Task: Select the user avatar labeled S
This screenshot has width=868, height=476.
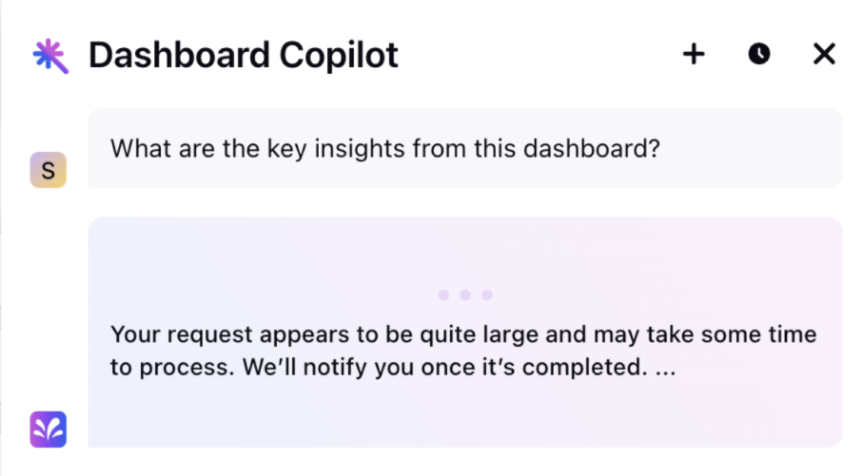Action: point(48,170)
